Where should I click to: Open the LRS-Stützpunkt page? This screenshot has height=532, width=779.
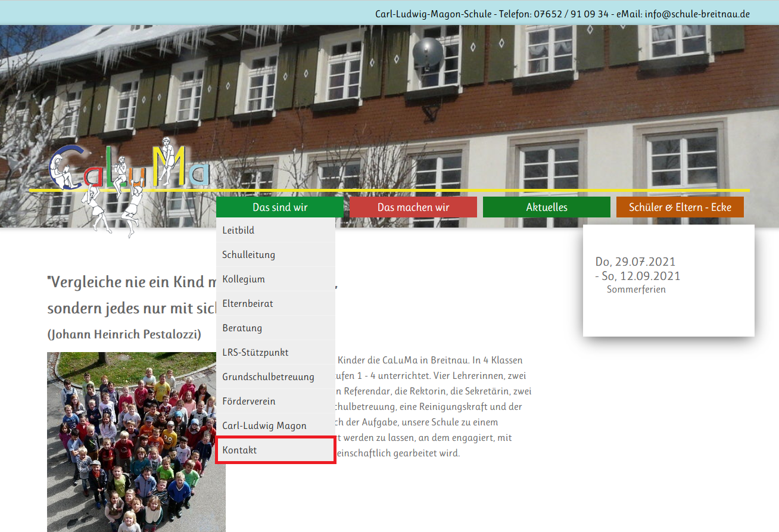(255, 352)
